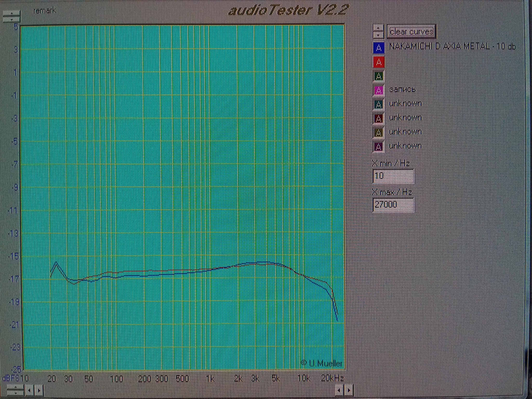Click up arrow beside clear curves
Viewport: 532px width, 399px height.
tap(378, 28)
